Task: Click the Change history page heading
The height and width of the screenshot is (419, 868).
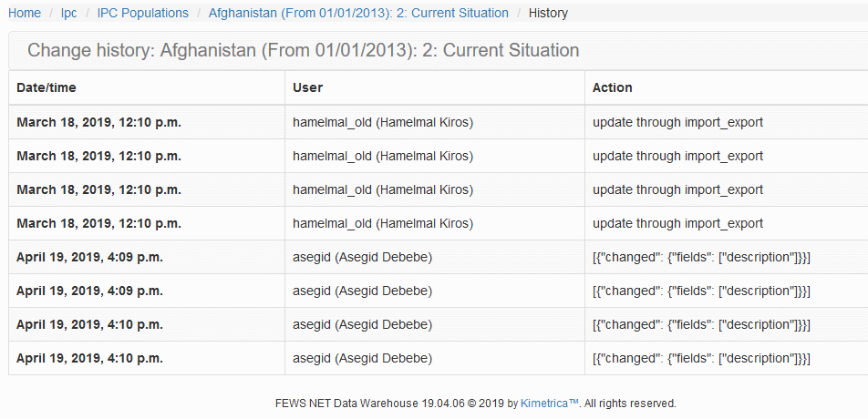Action: pos(303,50)
